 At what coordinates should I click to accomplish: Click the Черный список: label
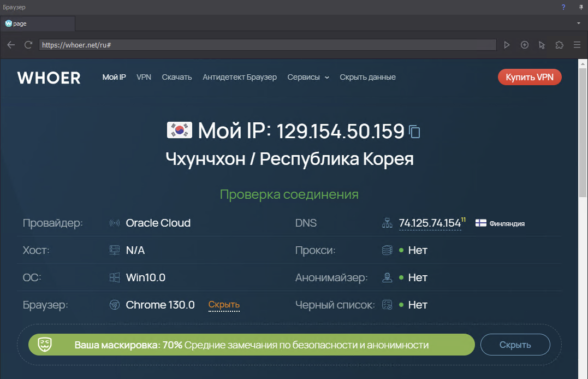[x=335, y=305]
